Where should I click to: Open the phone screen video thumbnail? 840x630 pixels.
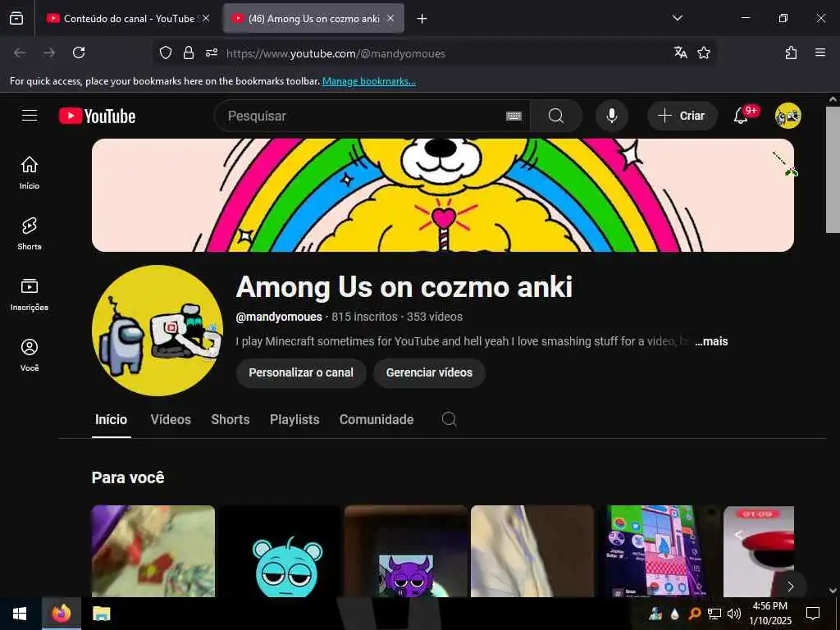(x=659, y=551)
